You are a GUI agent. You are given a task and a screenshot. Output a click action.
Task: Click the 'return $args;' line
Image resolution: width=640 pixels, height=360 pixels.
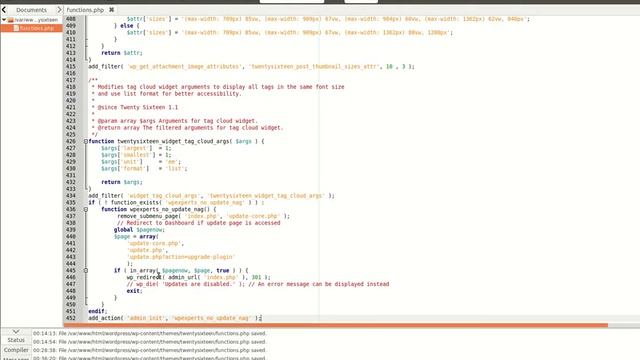point(122,182)
